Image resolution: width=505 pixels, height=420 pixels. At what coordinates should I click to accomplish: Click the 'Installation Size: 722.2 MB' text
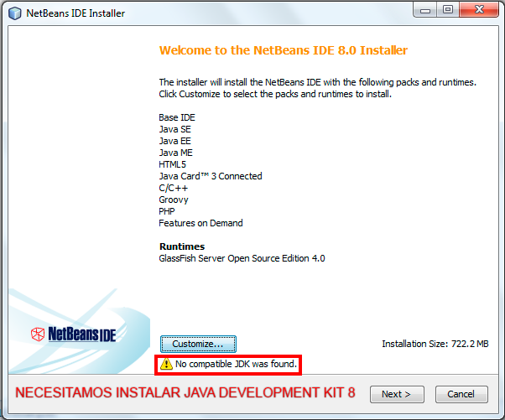click(x=435, y=344)
